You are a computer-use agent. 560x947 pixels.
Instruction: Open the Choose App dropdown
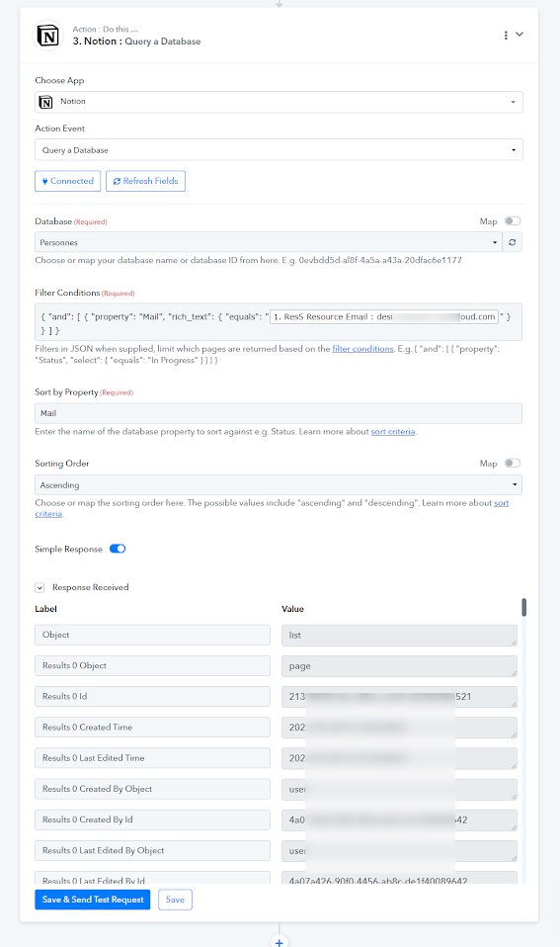tap(279, 102)
